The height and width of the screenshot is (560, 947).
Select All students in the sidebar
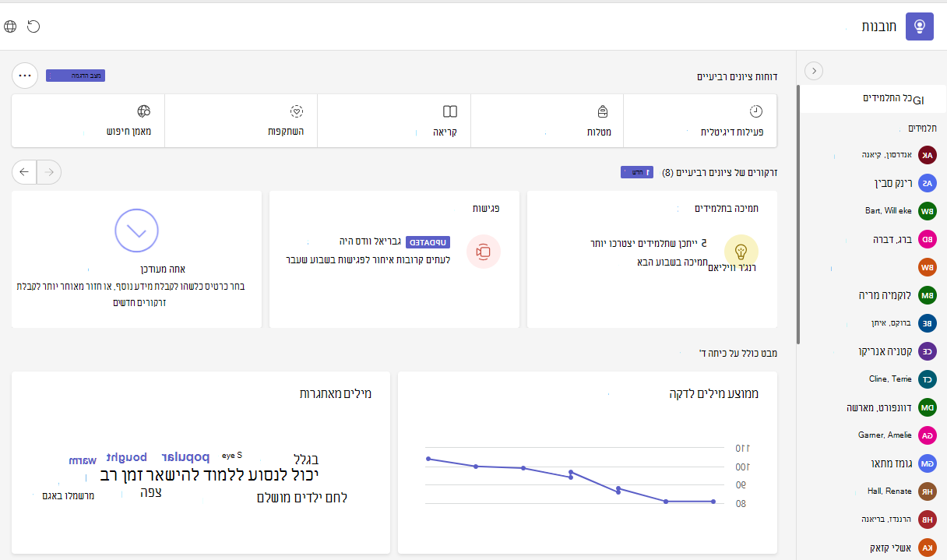point(873,99)
